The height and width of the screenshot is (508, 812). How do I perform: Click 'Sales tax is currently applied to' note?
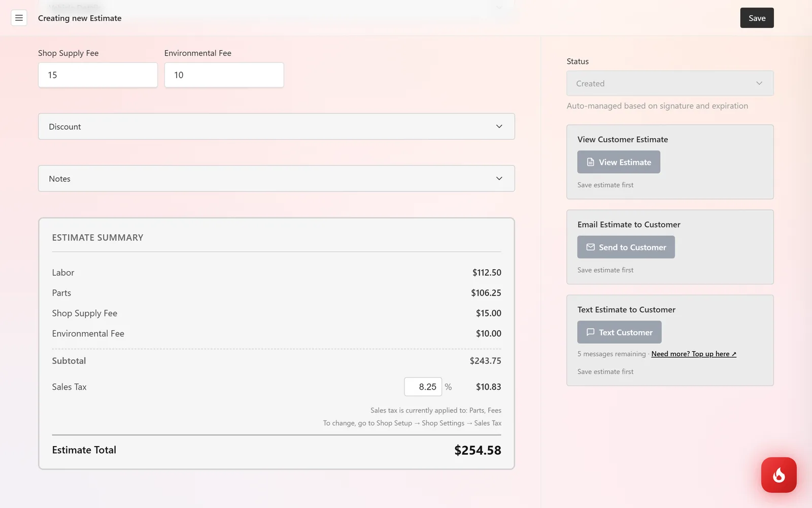click(x=436, y=410)
